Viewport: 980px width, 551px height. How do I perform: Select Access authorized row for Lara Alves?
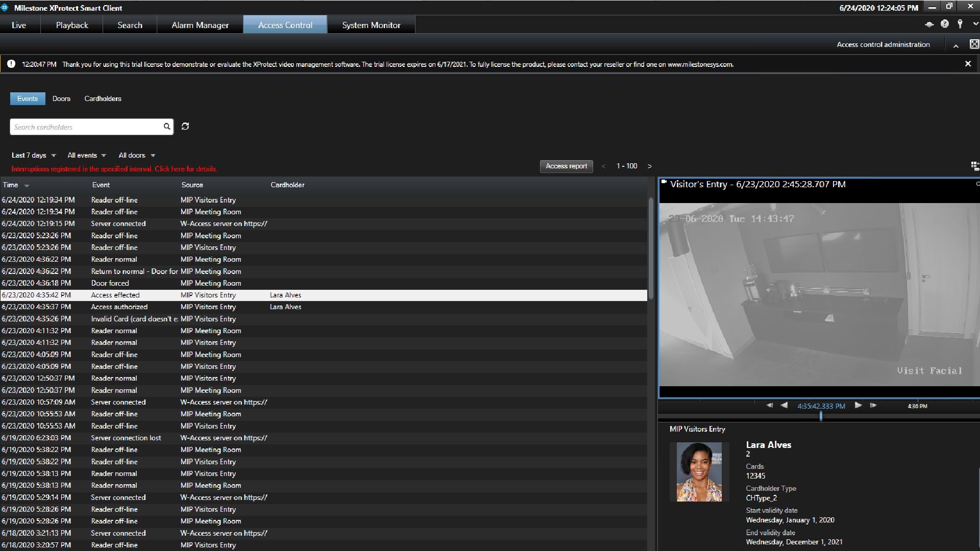324,307
